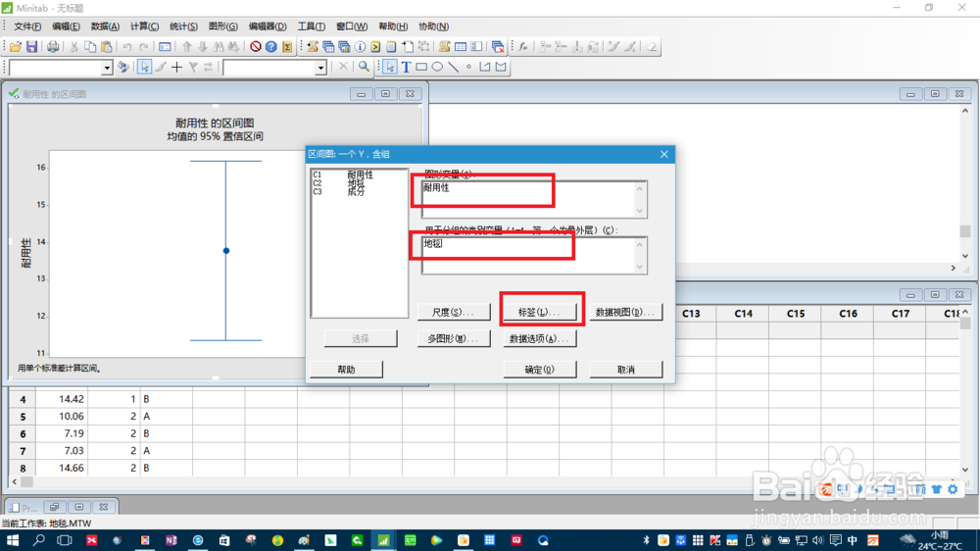The height and width of the screenshot is (551, 980).
Task: Open the 帮助(H) menu
Action: [x=393, y=26]
